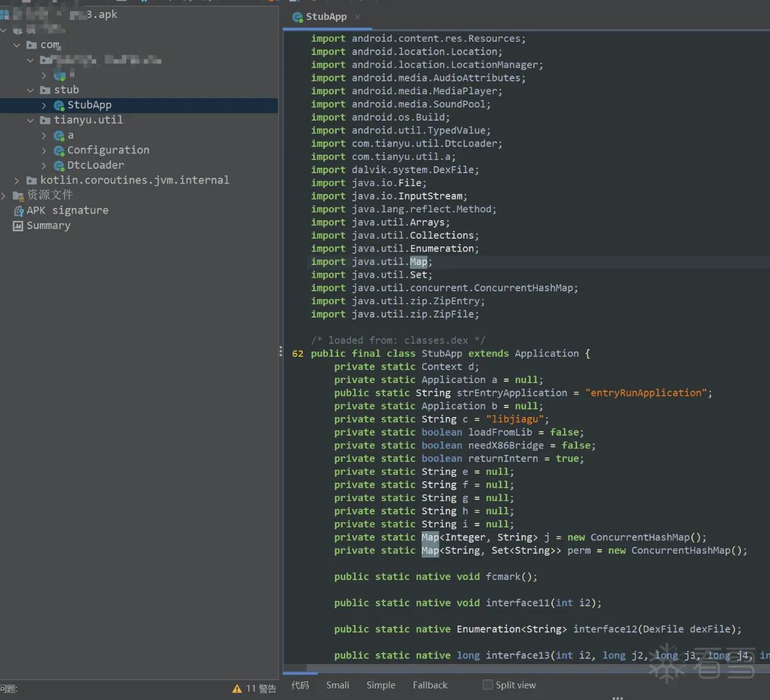This screenshot has width=770, height=700.
Task: Switch to the Smali view tab
Action: pyautogui.click(x=338, y=685)
